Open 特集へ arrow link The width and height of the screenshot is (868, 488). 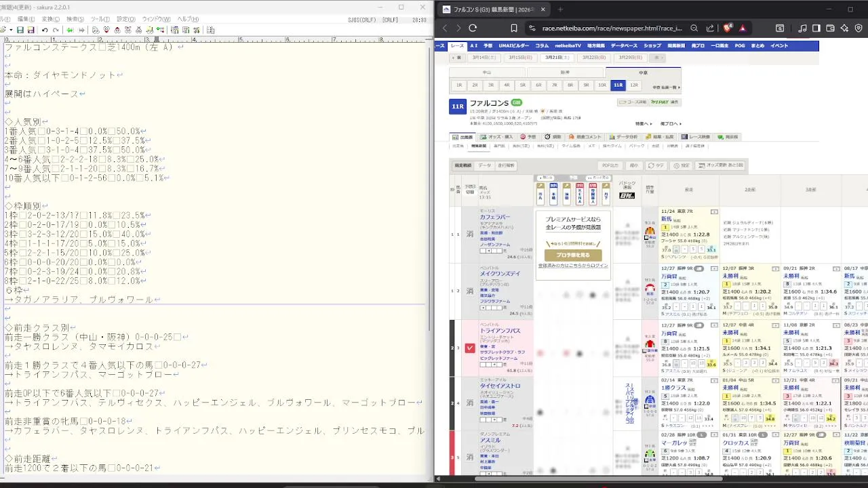pyautogui.click(x=644, y=123)
